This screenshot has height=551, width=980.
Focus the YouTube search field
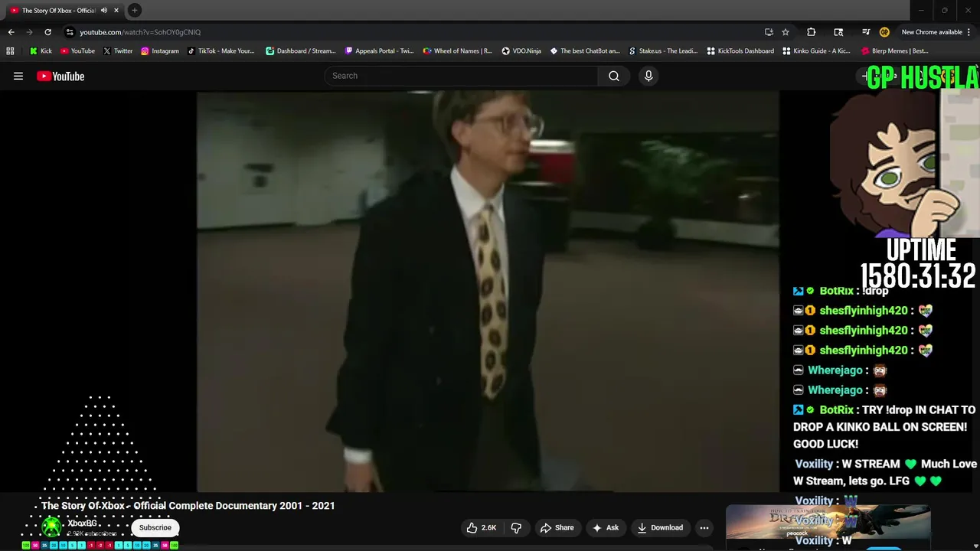tap(462, 76)
